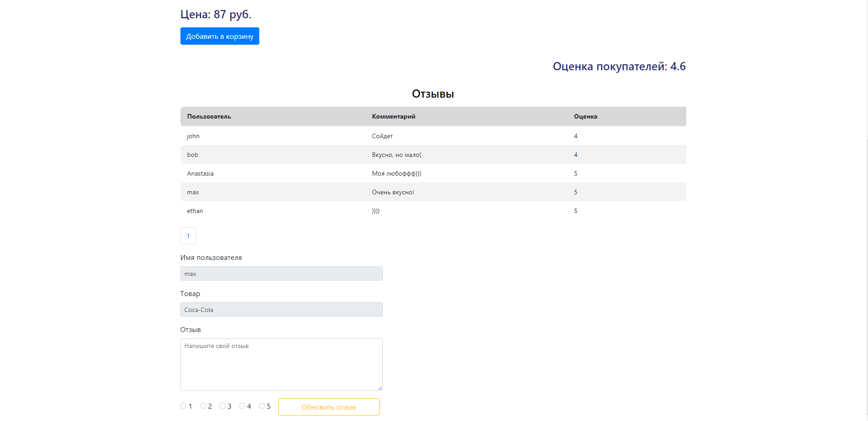The width and height of the screenshot is (868, 421).
Task: Click the comment 'Очень вкусно!'
Action: pyautogui.click(x=393, y=192)
